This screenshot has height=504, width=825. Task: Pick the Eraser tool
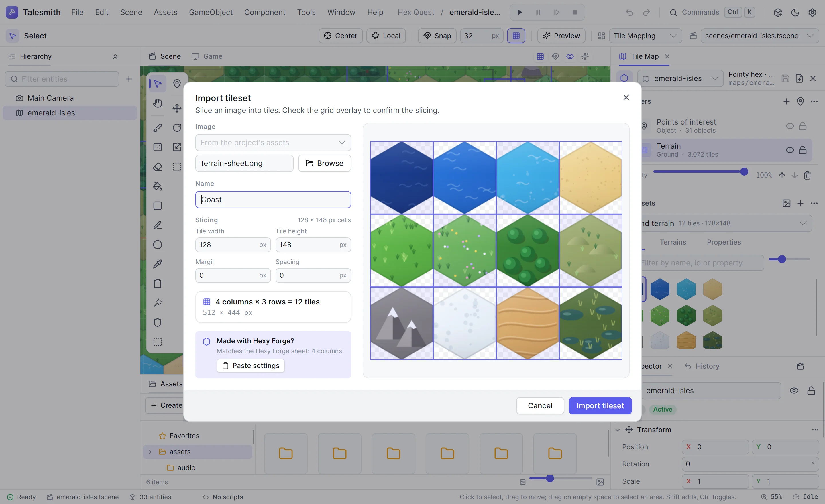tap(157, 167)
